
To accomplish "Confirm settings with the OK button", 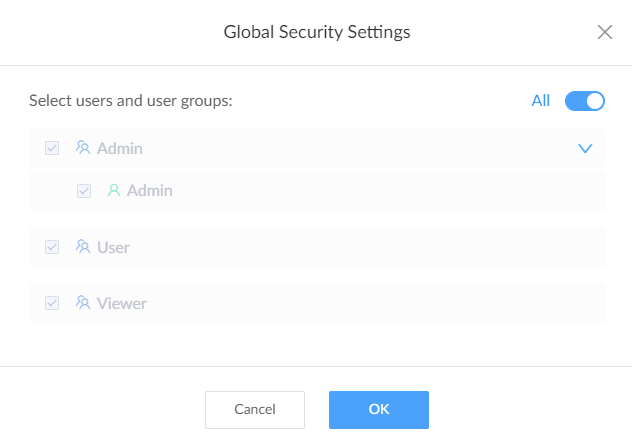I will pos(379,410).
